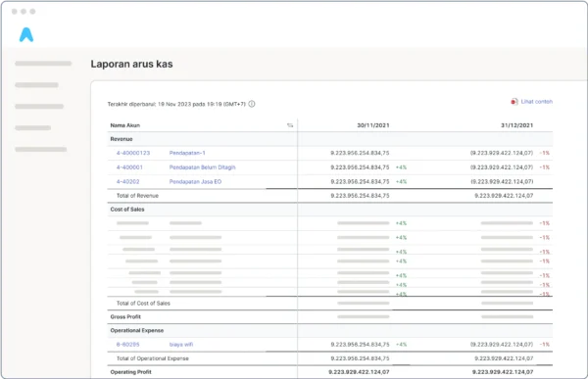Click +4% in Pendapatan Belum Ditagih row
Viewport: 588px width, 379px height.
401,167
